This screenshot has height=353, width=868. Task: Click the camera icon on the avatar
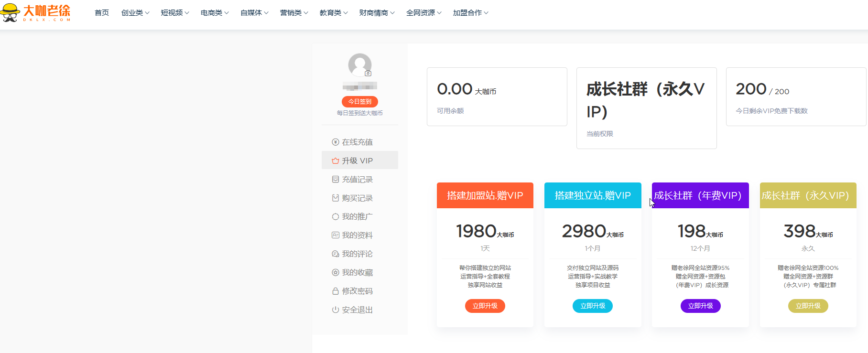[368, 74]
